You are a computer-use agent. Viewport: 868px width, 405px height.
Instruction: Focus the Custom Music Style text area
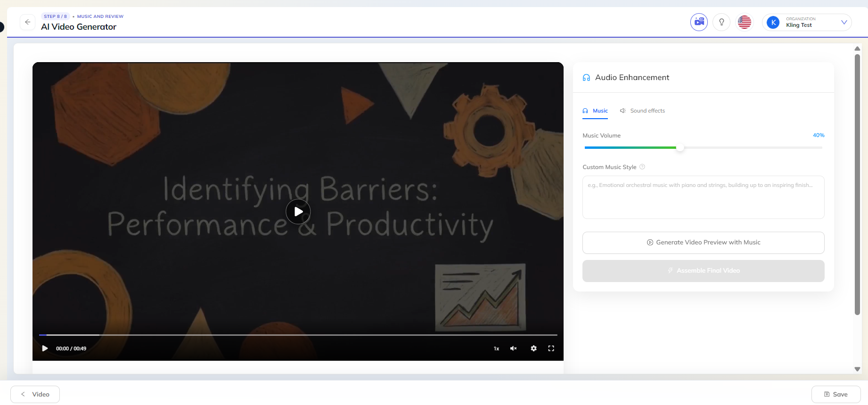(703, 197)
